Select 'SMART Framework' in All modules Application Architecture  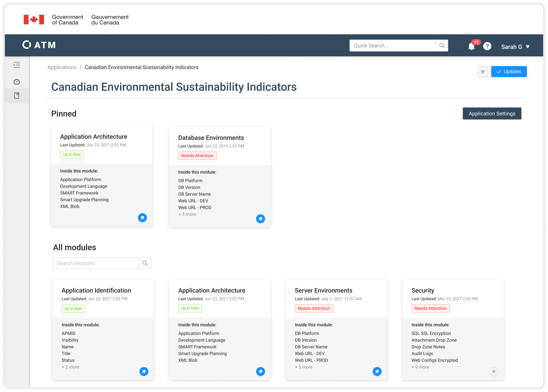click(x=197, y=347)
